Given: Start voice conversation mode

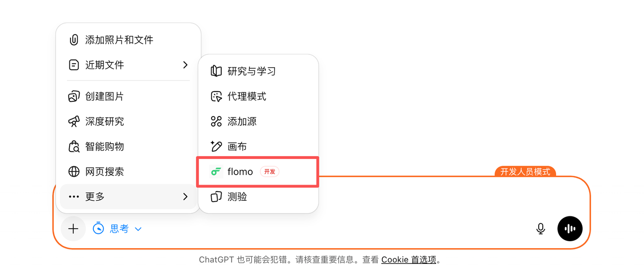Looking at the screenshot, I should pyautogui.click(x=570, y=228).
